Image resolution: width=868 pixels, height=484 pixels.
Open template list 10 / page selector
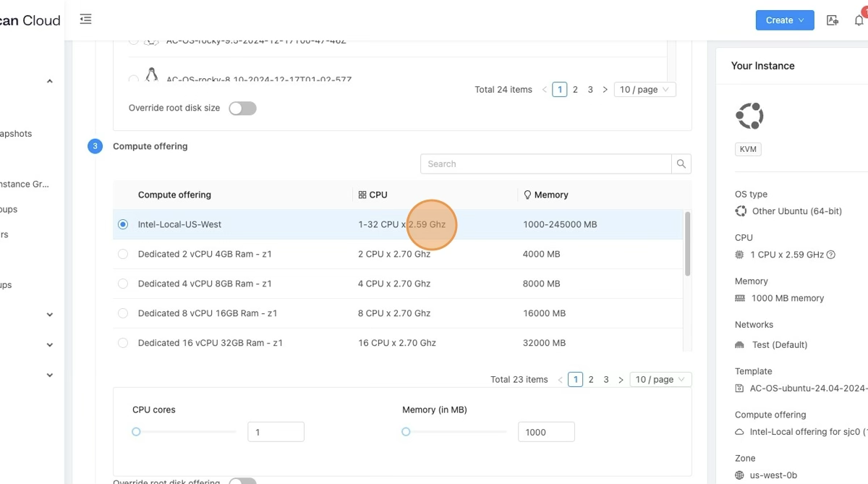point(644,90)
